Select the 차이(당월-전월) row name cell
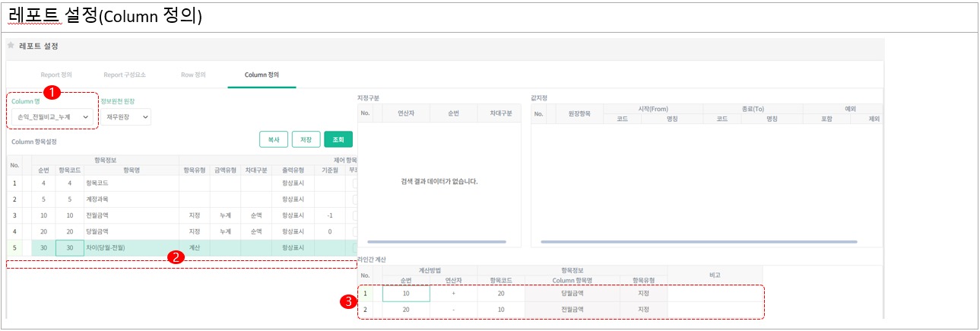 click(129, 248)
